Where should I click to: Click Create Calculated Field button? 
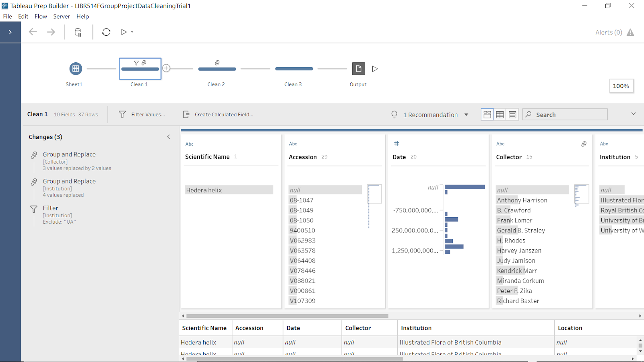pyautogui.click(x=218, y=115)
